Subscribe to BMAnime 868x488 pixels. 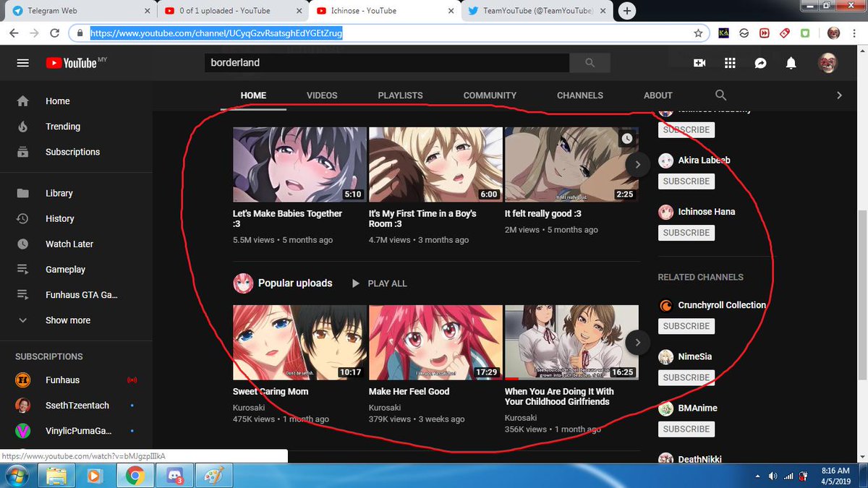click(x=686, y=429)
